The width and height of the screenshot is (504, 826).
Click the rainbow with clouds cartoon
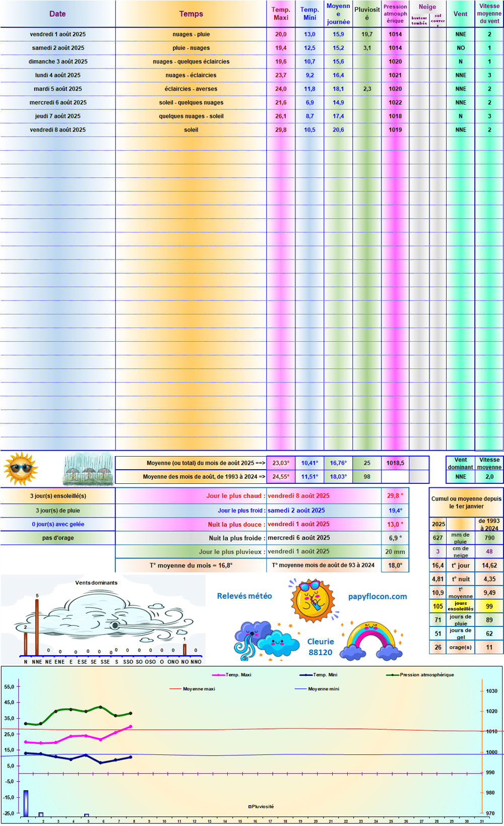pyautogui.click(x=371, y=641)
